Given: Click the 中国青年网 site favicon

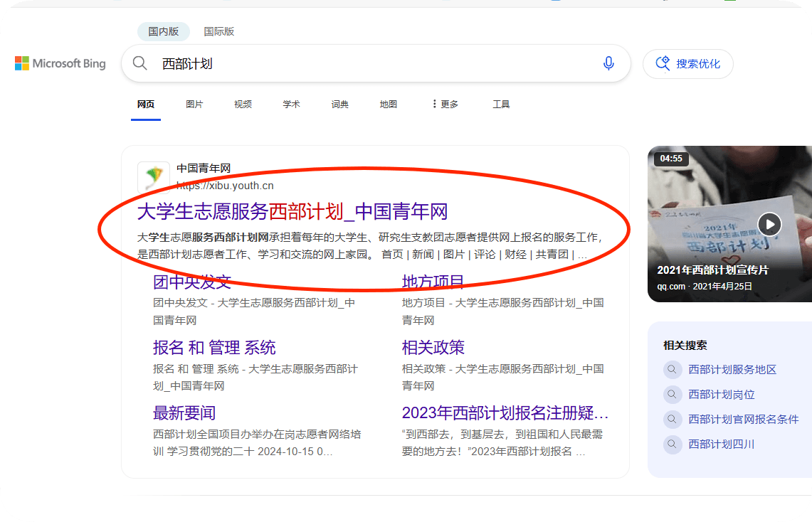Looking at the screenshot, I should 153,177.
